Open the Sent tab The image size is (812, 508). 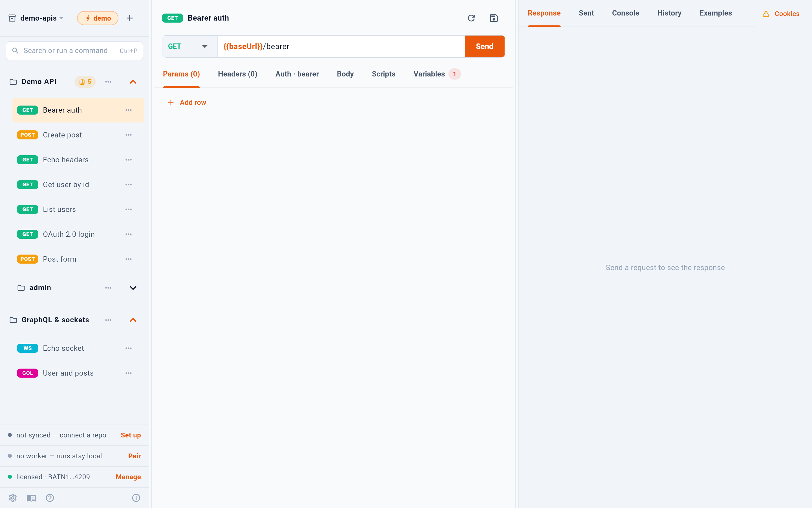click(586, 13)
